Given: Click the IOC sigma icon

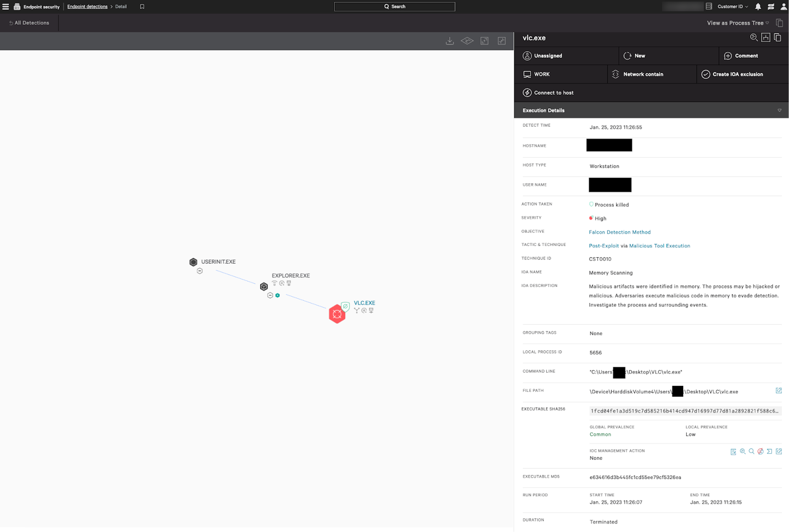Looking at the screenshot, I should (x=769, y=452).
